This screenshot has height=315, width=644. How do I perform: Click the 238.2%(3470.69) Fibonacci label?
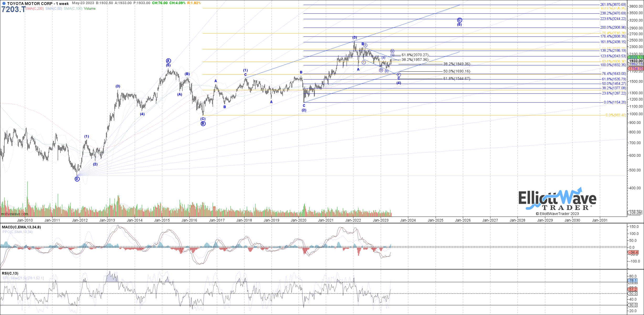(613, 13)
